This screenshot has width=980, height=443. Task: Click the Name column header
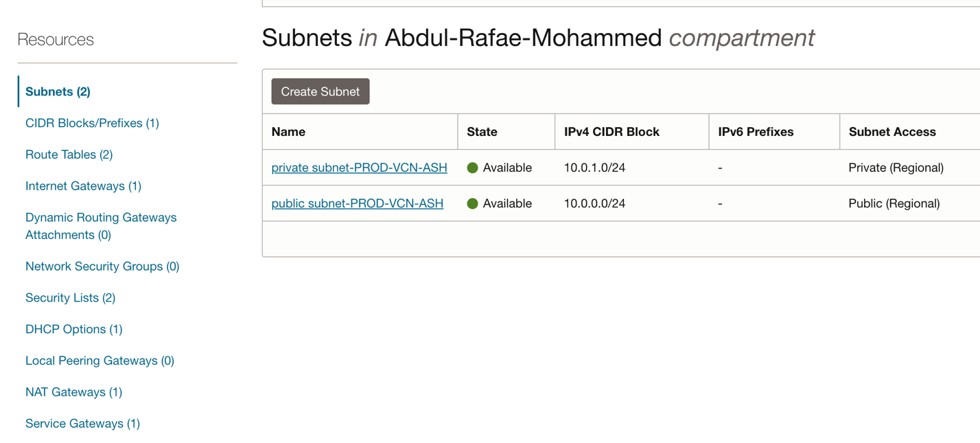pos(288,132)
